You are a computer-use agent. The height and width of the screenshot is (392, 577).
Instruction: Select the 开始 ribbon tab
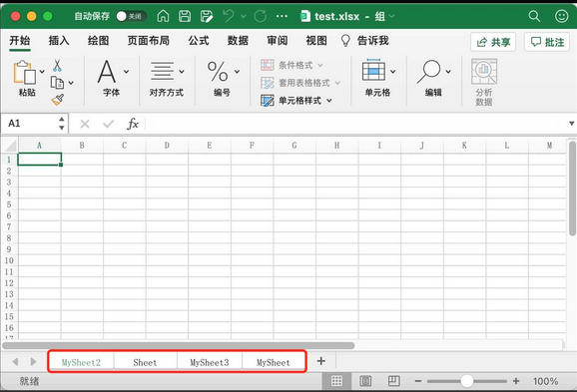20,41
